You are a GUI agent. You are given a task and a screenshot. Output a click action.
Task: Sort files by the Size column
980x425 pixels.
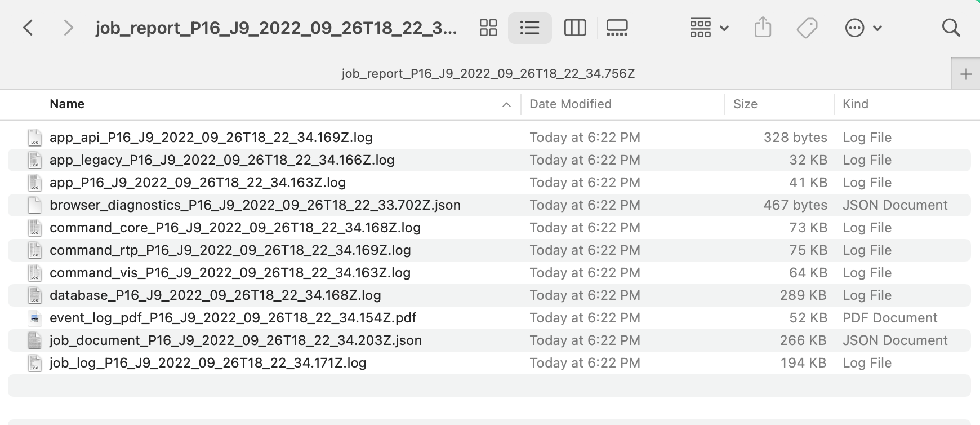pos(745,104)
